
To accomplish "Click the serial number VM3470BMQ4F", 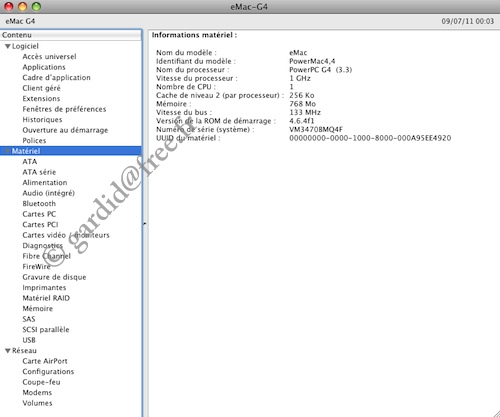I will [316, 130].
